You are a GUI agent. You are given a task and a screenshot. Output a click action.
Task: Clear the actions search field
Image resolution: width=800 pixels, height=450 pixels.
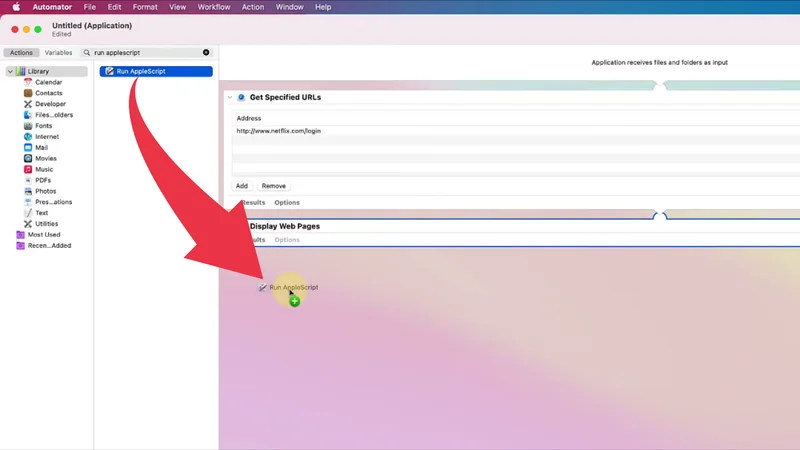click(x=206, y=53)
